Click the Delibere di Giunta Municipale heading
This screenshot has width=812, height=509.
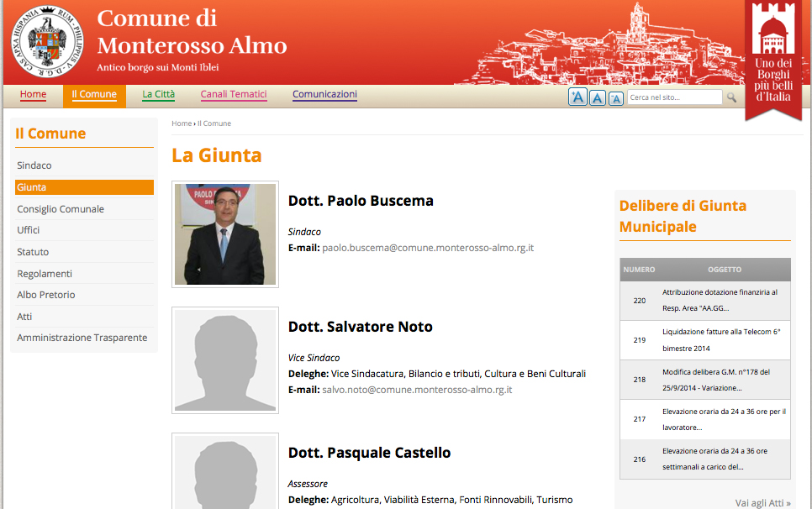[683, 216]
